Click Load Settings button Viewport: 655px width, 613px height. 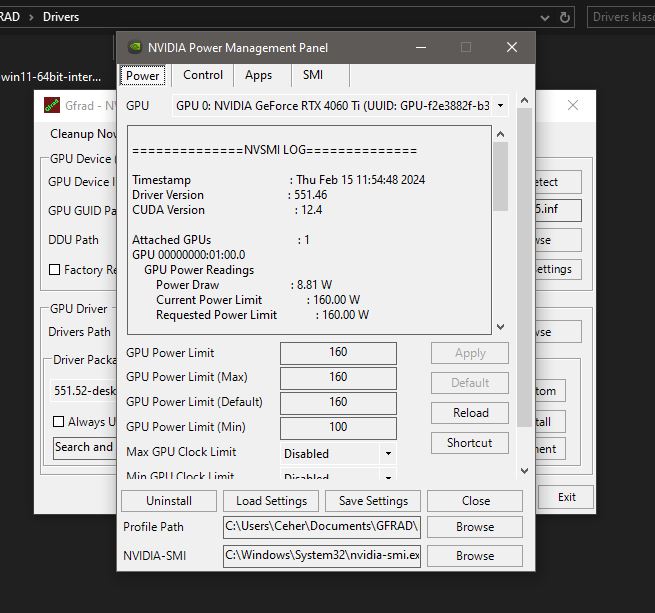pyautogui.click(x=271, y=501)
